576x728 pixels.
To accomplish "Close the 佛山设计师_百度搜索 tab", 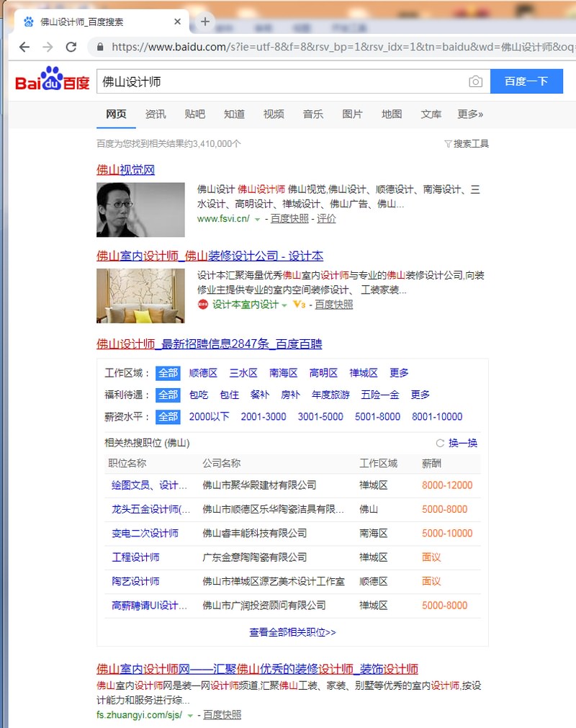I will pyautogui.click(x=177, y=22).
